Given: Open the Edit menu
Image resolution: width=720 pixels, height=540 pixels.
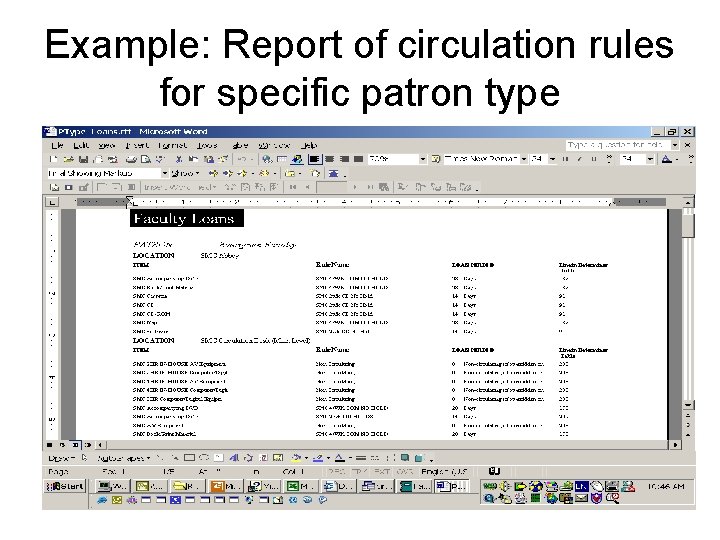Looking at the screenshot, I should point(81,145).
